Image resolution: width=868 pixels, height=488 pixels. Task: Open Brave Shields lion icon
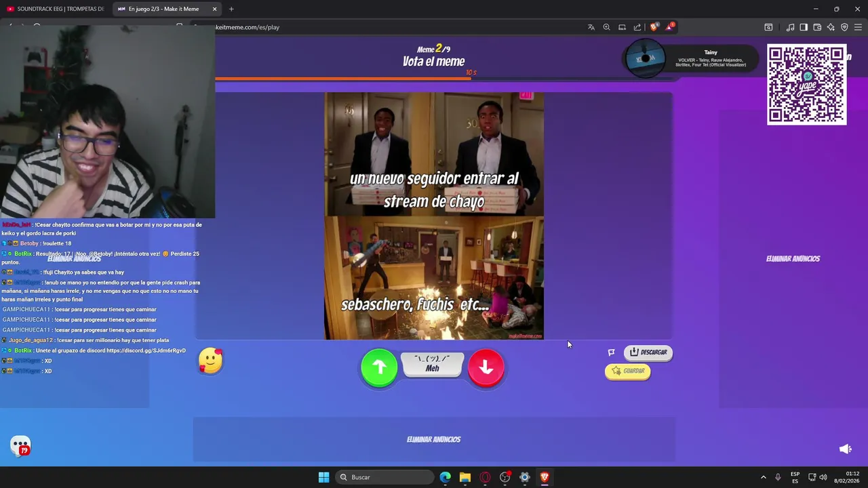coord(654,27)
